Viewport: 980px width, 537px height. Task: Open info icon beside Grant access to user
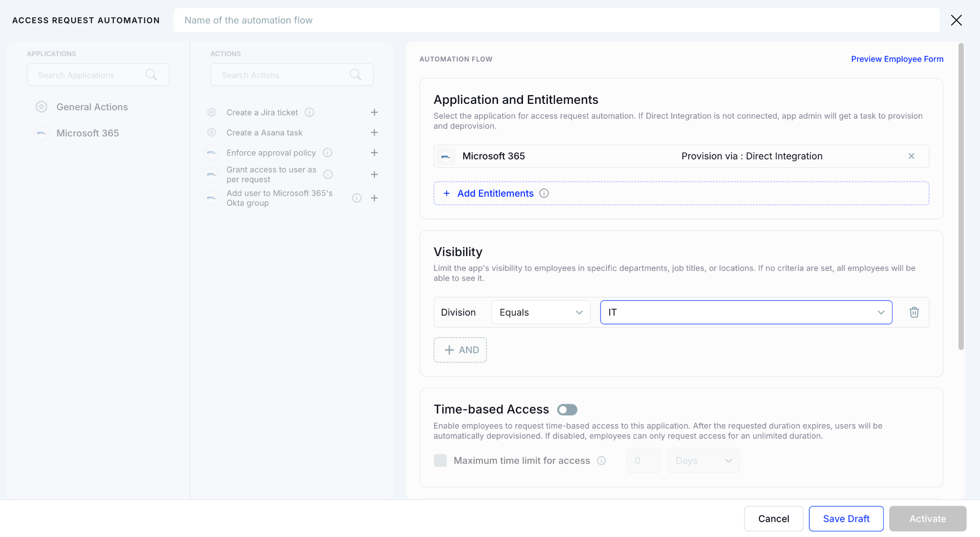[328, 175]
